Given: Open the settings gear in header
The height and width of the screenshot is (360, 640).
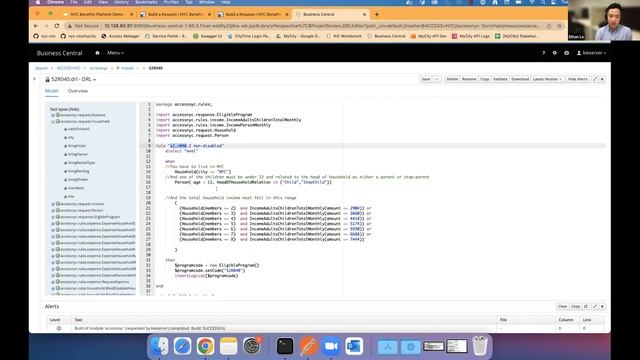Looking at the screenshot, I should [554, 53].
